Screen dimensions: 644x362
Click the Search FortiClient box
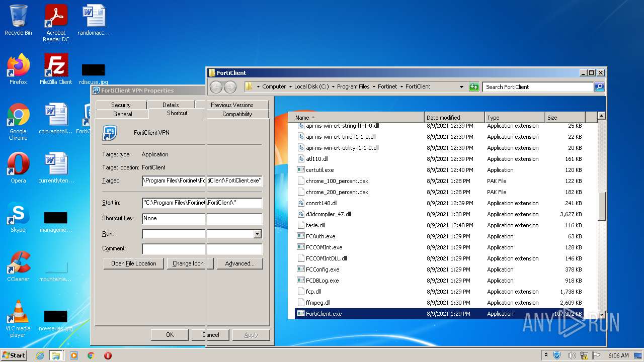[x=538, y=87]
